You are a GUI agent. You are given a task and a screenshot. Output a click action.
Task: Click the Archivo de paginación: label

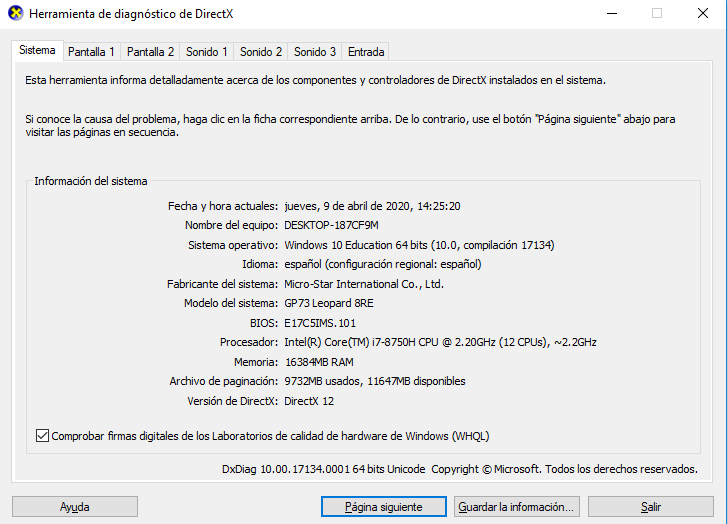pyautogui.click(x=223, y=381)
